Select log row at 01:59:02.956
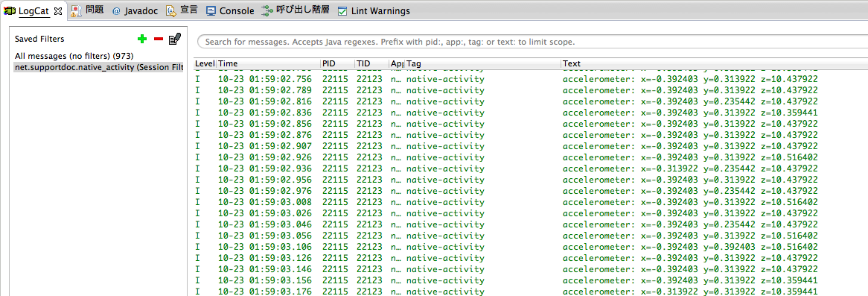Image resolution: width=868 pixels, height=296 pixels. [x=531, y=180]
